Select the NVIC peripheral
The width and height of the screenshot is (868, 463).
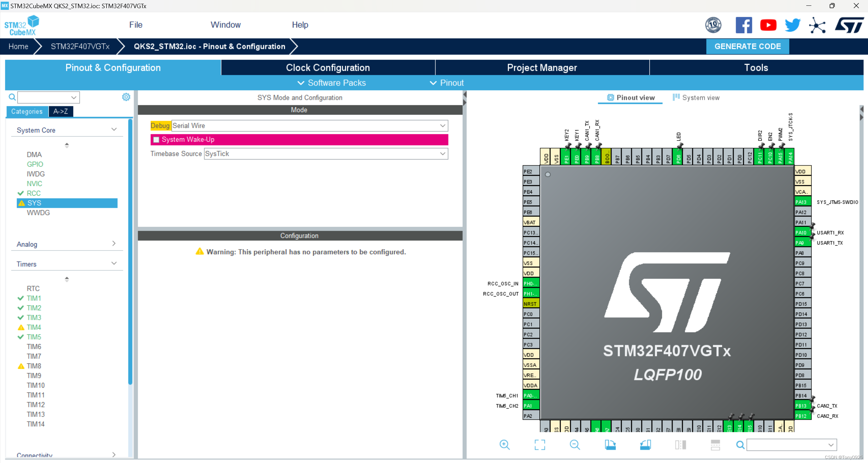coord(35,184)
